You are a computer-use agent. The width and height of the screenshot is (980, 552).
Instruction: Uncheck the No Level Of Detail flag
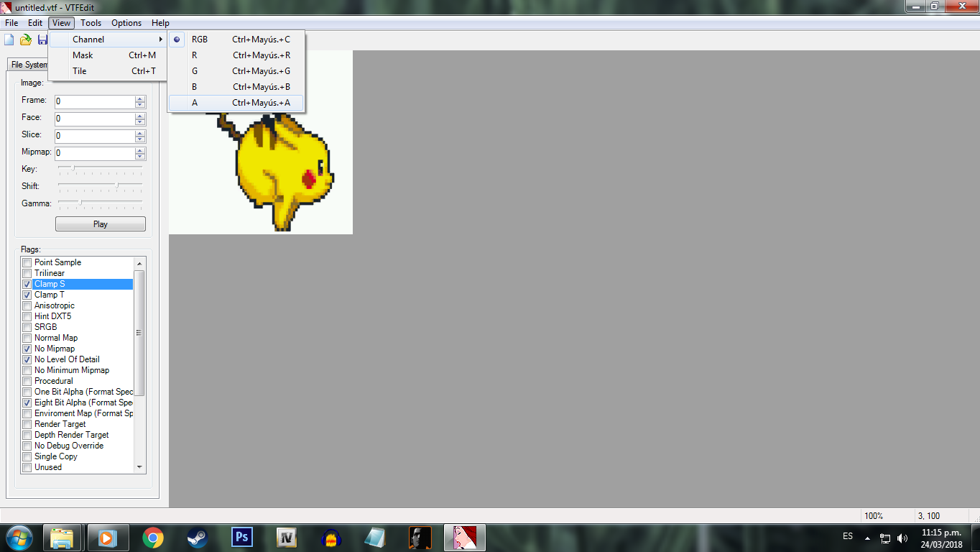point(27,359)
